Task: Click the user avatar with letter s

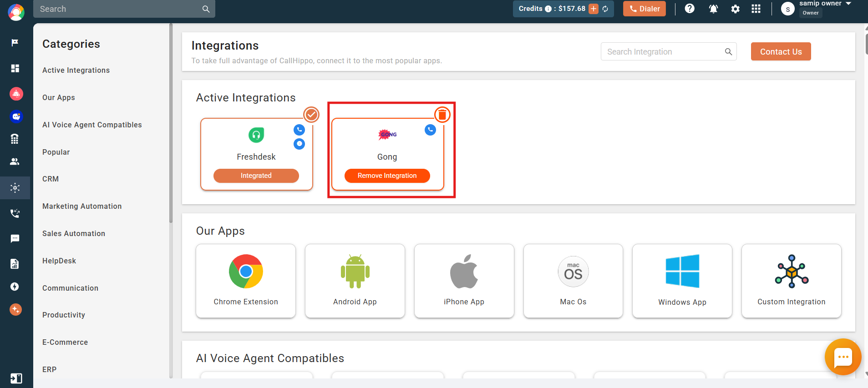Action: (x=787, y=9)
